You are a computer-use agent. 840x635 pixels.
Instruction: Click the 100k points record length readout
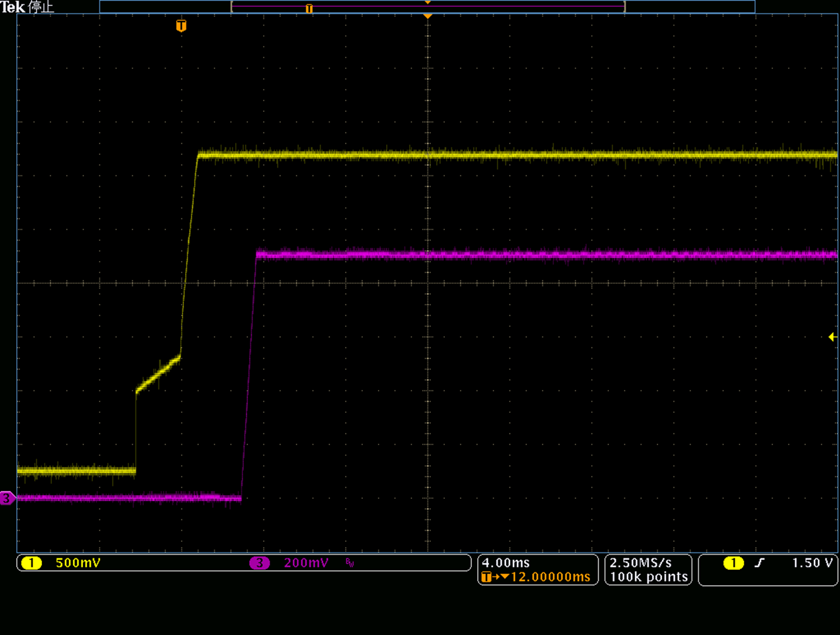click(x=649, y=577)
